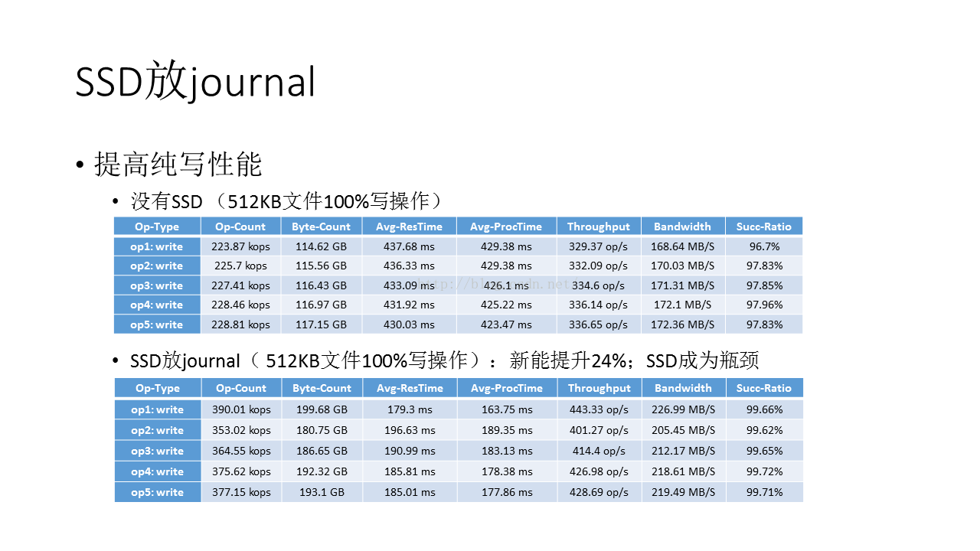This screenshot has height=551, width=980.
Task: Click the cell "193.1 GB"
Action: pyautogui.click(x=322, y=492)
